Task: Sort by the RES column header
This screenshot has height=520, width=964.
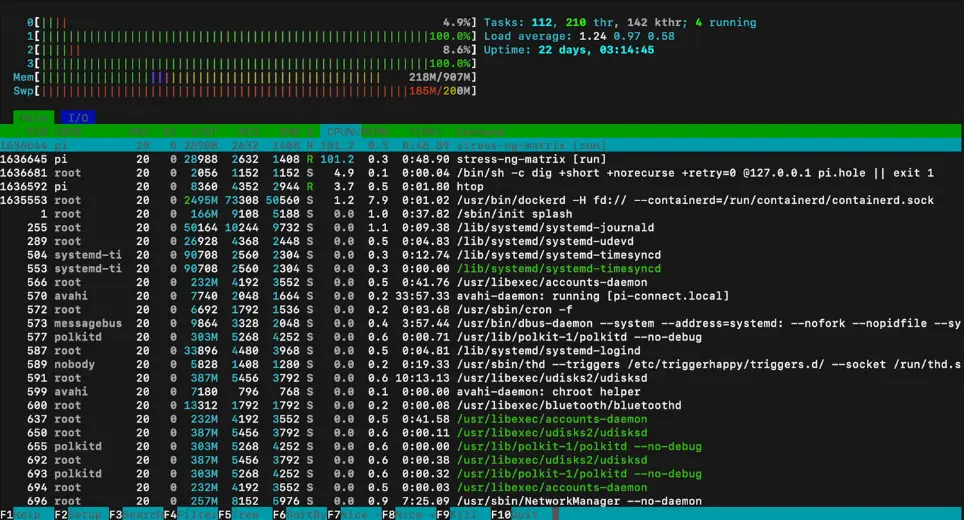Action: pos(248,132)
